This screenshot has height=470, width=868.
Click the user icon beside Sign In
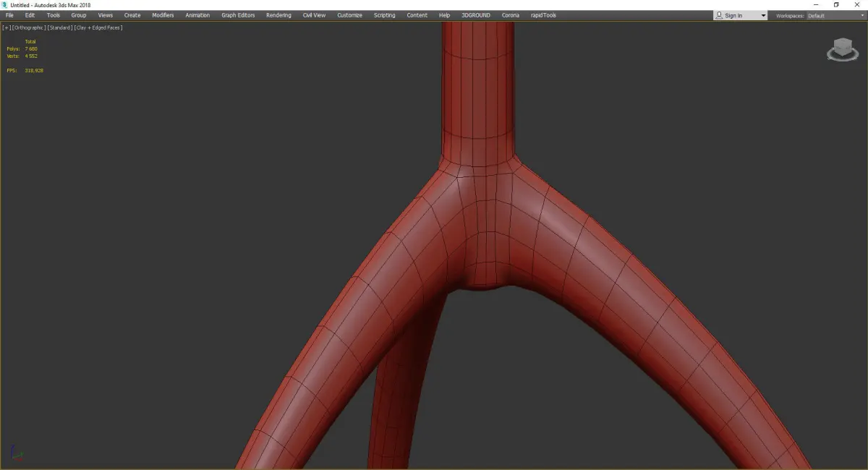coord(719,15)
